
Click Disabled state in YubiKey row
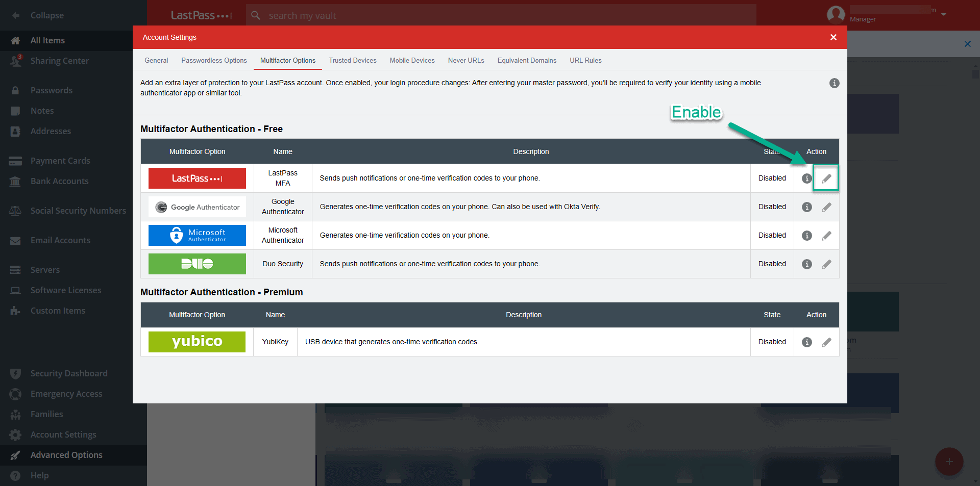click(772, 342)
